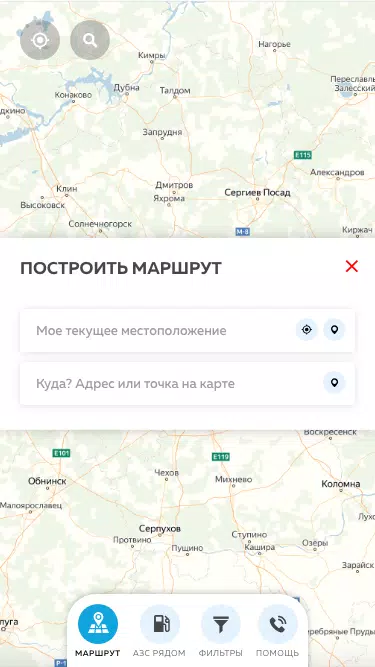Click the Чехов label on the map
Screen dimensions: 375x667
tap(166, 473)
